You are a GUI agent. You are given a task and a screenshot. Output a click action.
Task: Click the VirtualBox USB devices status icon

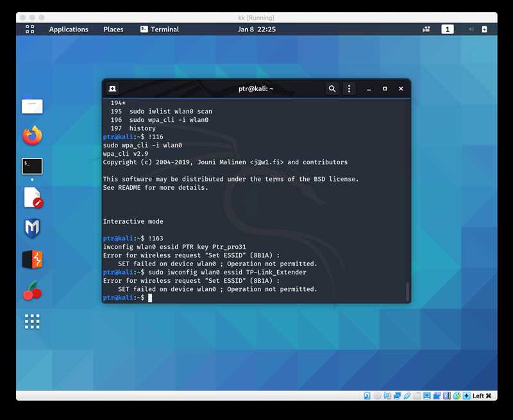[x=407, y=396]
